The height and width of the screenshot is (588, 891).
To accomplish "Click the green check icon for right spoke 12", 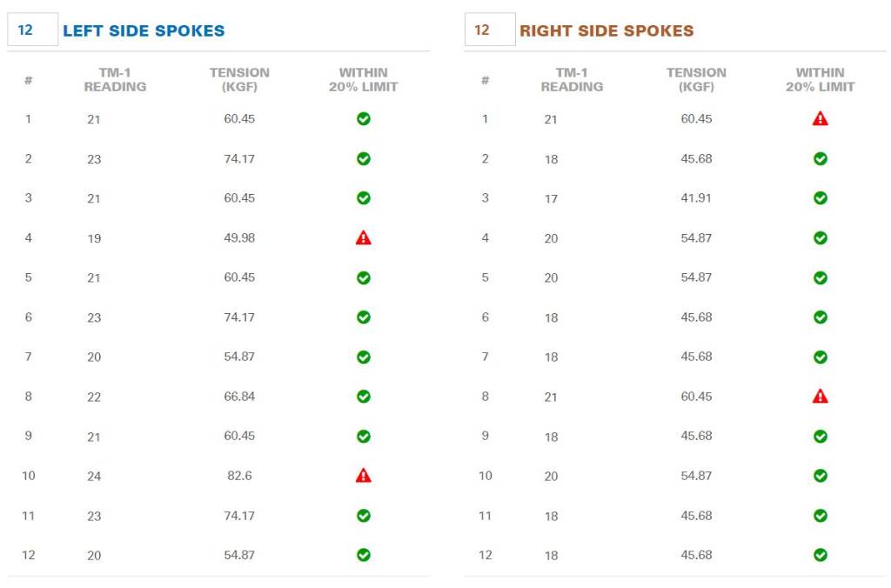I will pos(820,554).
